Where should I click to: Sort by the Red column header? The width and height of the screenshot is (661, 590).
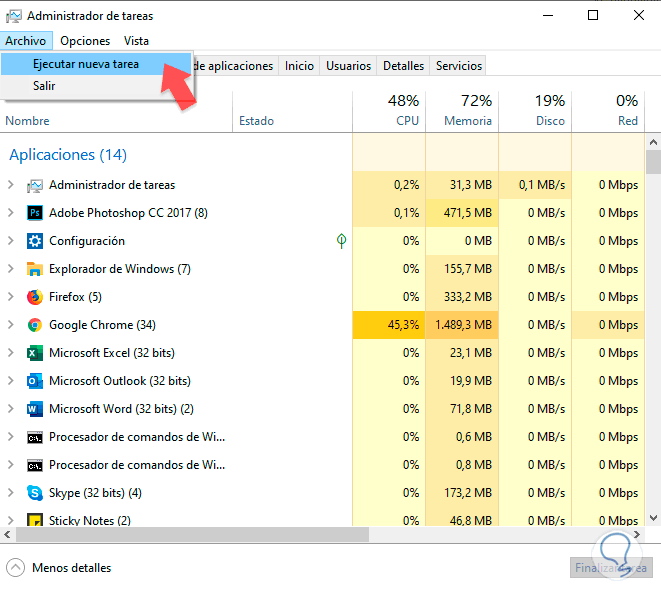[608, 112]
